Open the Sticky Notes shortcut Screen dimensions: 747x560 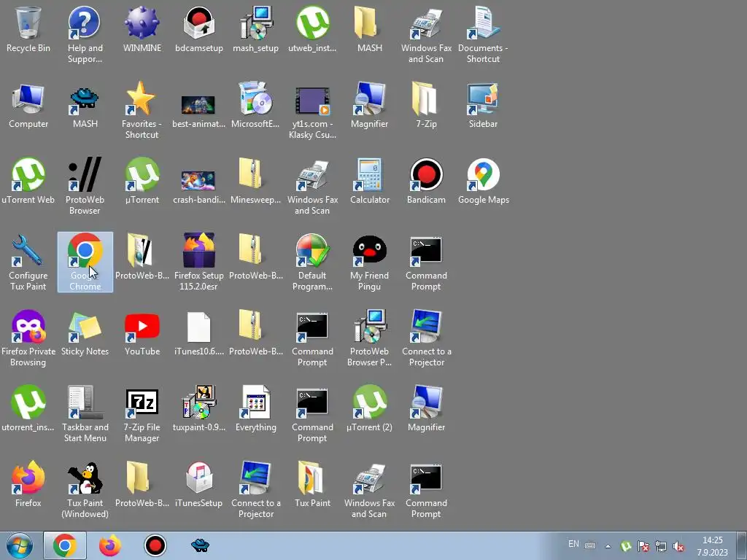tap(85, 332)
